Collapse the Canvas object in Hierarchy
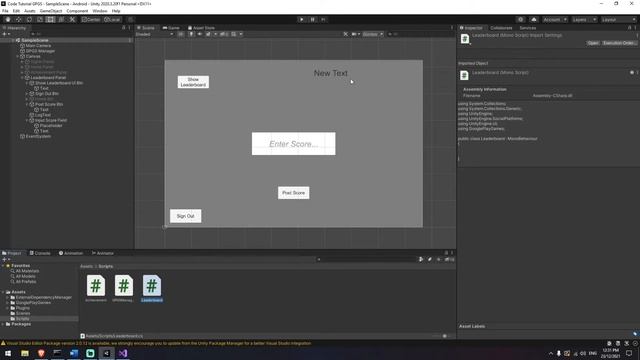This screenshot has height=360, width=640. pos(18,56)
